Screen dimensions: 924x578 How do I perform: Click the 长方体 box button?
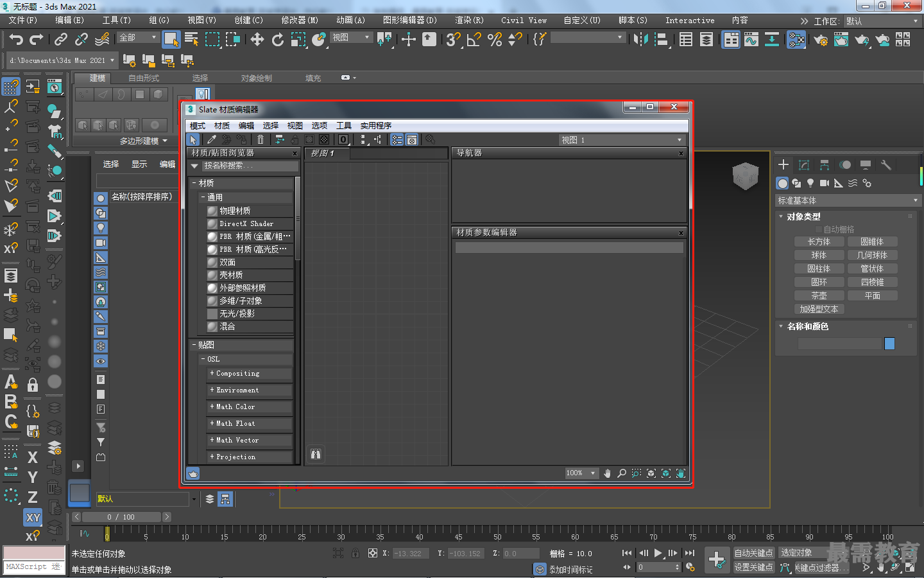click(819, 241)
